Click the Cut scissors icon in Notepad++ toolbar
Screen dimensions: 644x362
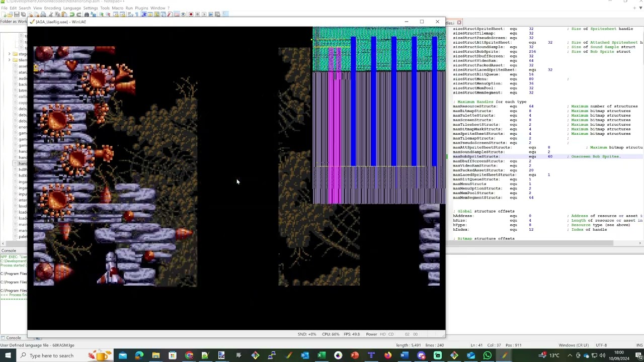pos(51,15)
